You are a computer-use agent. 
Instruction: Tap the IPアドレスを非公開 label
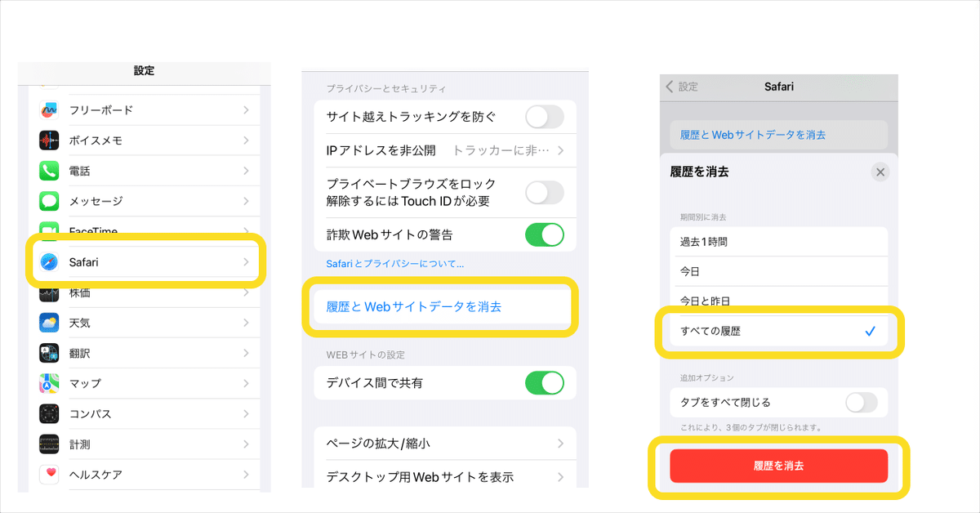381,150
